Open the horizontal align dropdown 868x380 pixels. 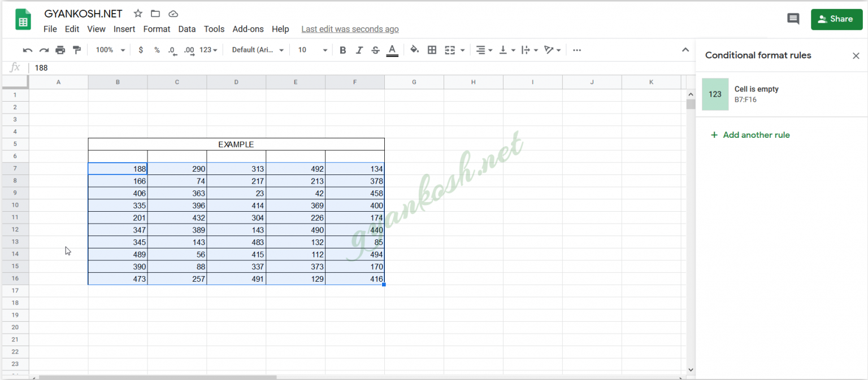click(484, 50)
